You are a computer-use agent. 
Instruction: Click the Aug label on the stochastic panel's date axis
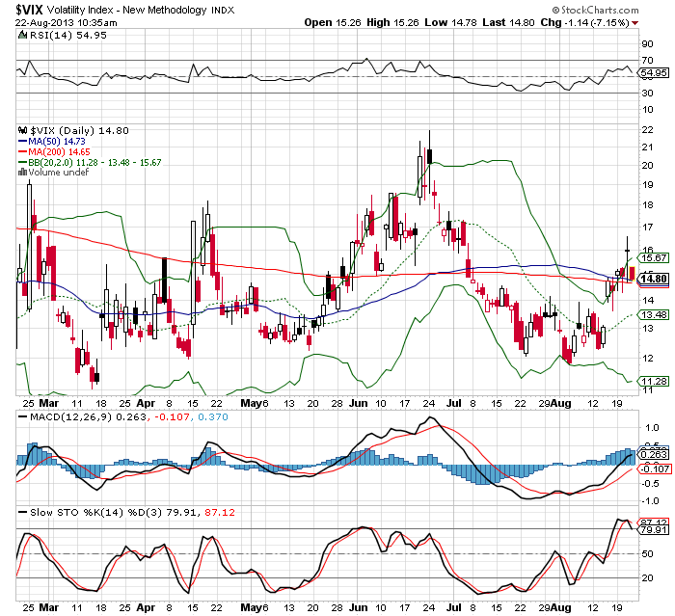point(561,608)
